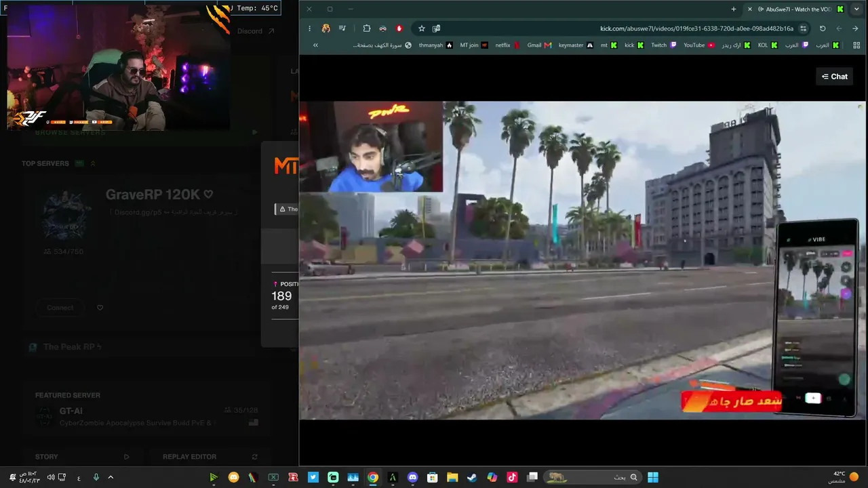Expand the Chrome tab search dropdown
Screen dimensions: 868x488
pos(856,9)
